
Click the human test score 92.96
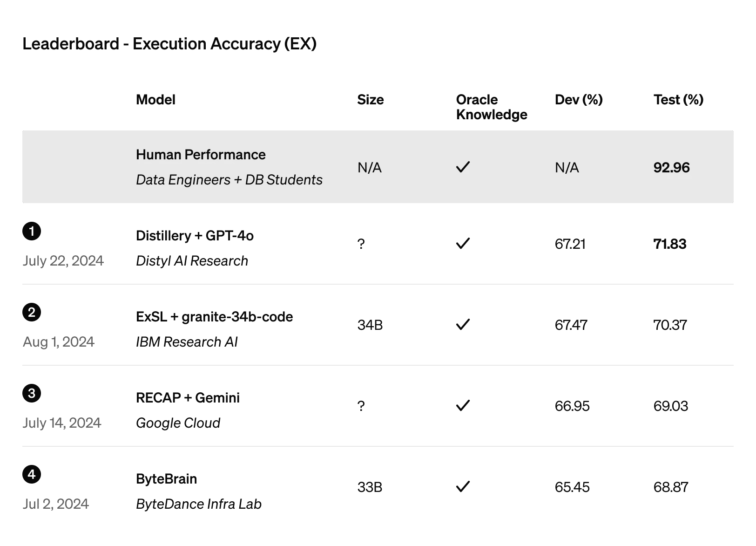pos(671,168)
